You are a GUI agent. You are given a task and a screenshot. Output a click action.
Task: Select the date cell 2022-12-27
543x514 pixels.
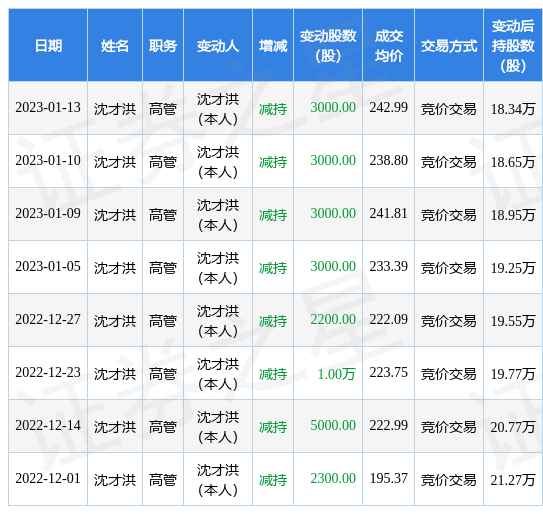48,319
